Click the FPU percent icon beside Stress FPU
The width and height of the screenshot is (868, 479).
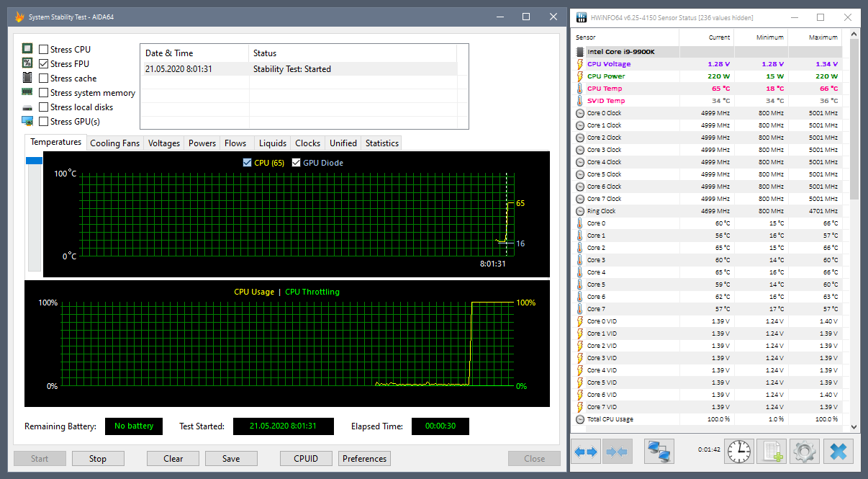pos(27,63)
